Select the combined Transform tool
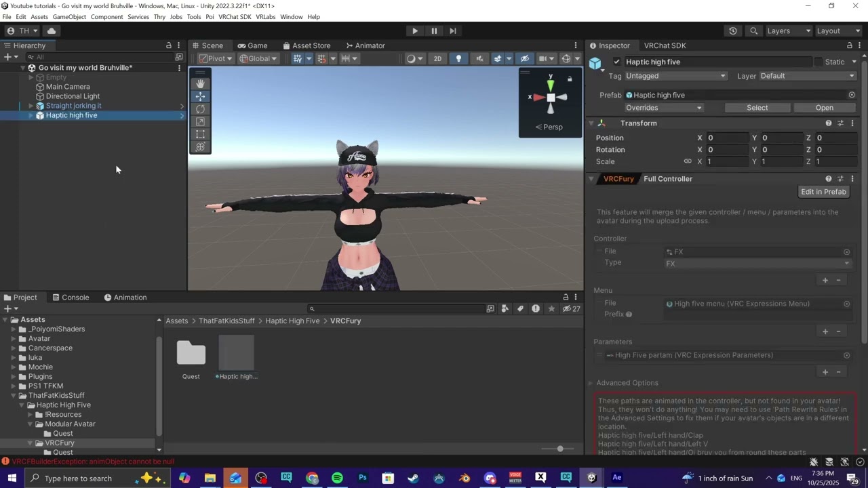The width and height of the screenshot is (868, 488). 200,147
